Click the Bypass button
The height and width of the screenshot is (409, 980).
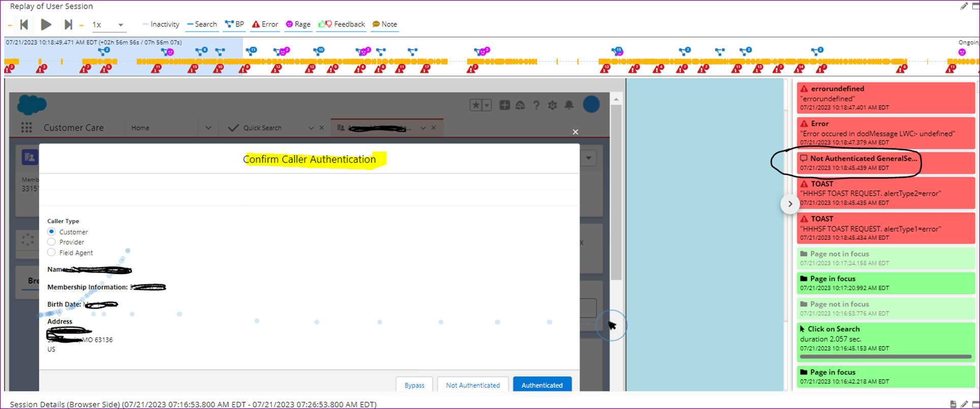414,385
